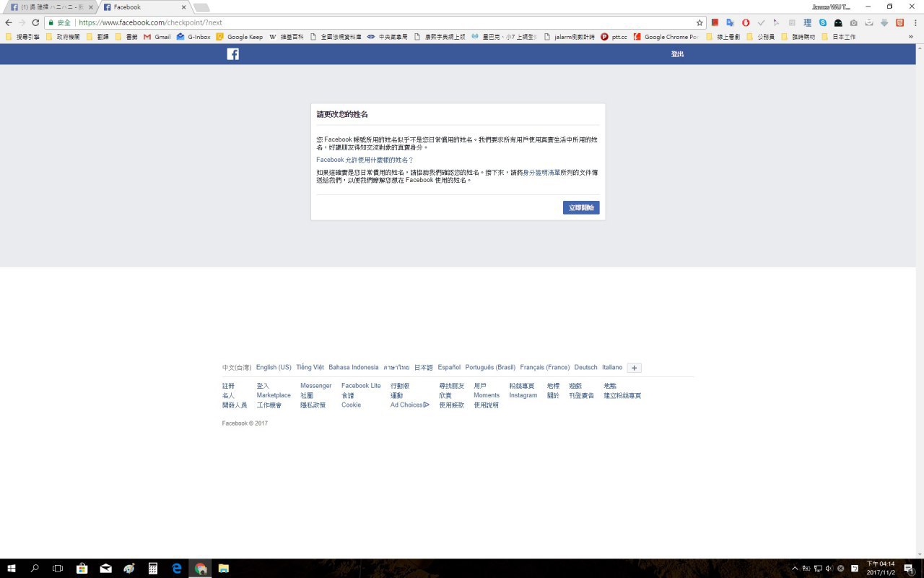Expand more languages with the plus button
The image size is (924, 578).
pyautogui.click(x=635, y=368)
